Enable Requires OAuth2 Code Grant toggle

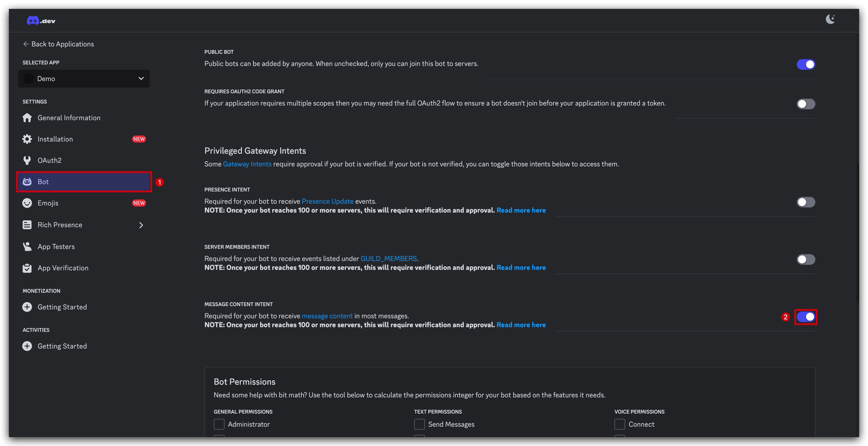(806, 104)
